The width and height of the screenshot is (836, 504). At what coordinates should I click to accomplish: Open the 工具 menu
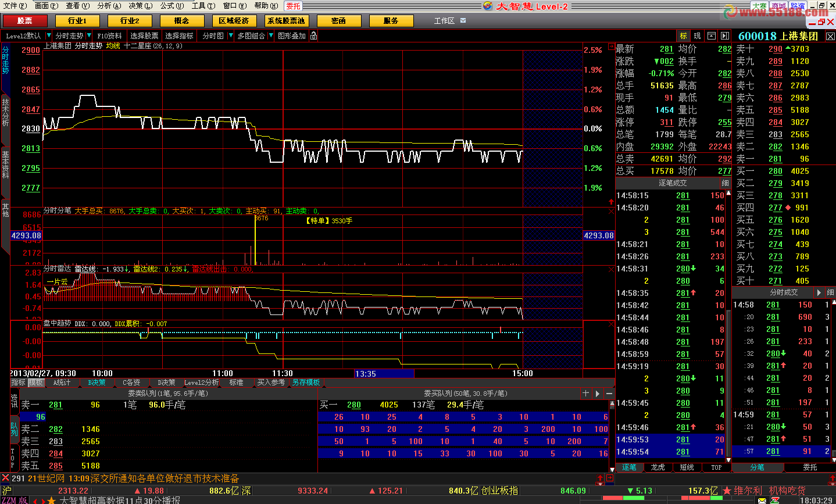pyautogui.click(x=203, y=6)
